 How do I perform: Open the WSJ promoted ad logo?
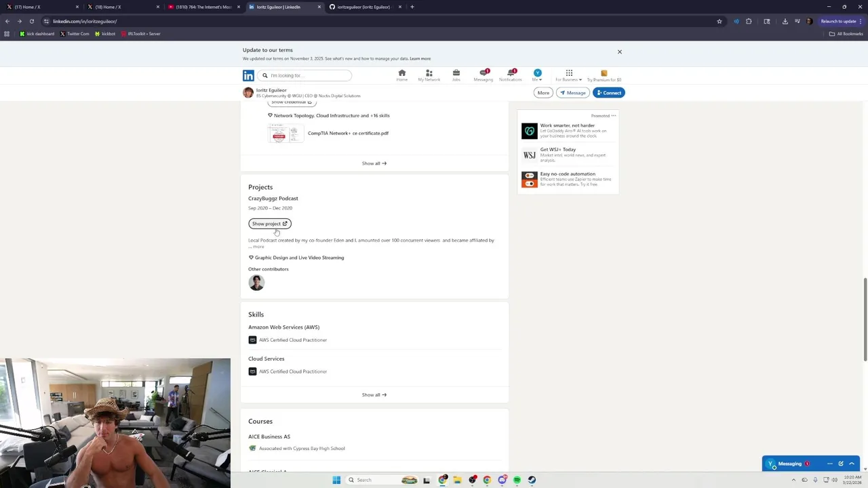click(529, 155)
